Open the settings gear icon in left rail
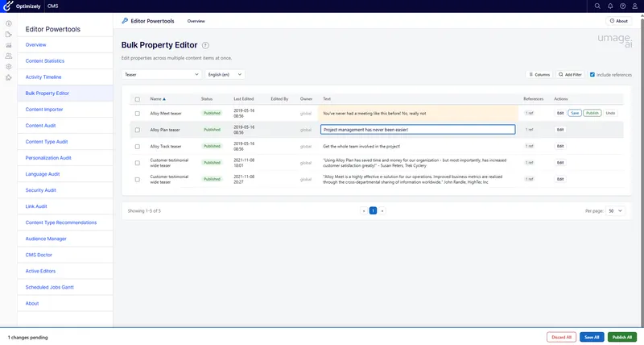 pos(9,67)
